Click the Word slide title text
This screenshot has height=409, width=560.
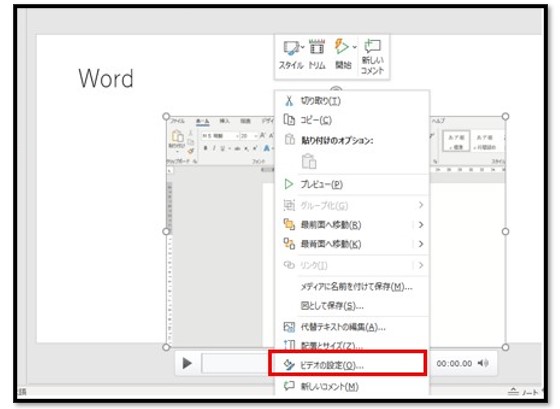click(106, 78)
